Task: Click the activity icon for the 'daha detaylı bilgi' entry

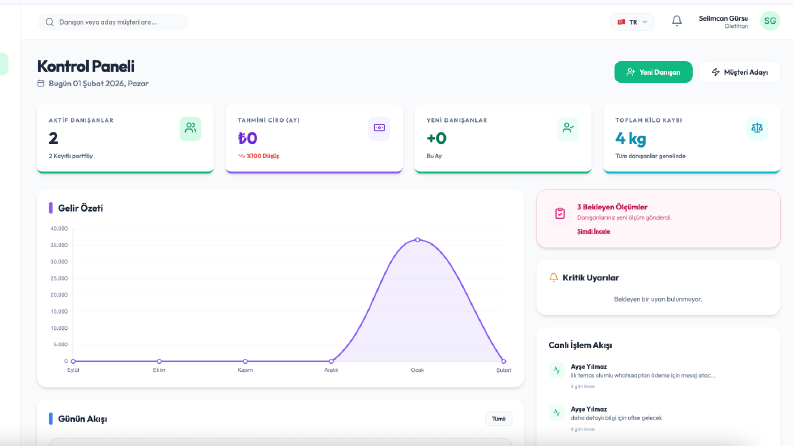Action: click(x=557, y=413)
